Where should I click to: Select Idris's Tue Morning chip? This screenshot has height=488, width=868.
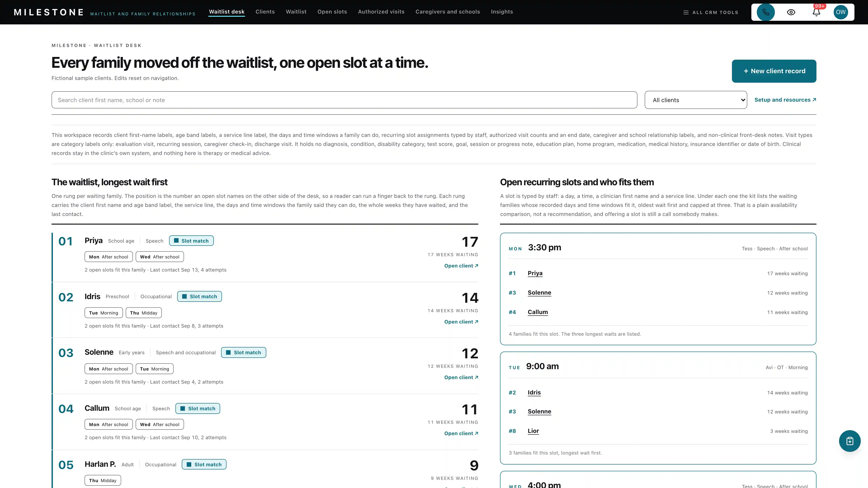pos(104,313)
